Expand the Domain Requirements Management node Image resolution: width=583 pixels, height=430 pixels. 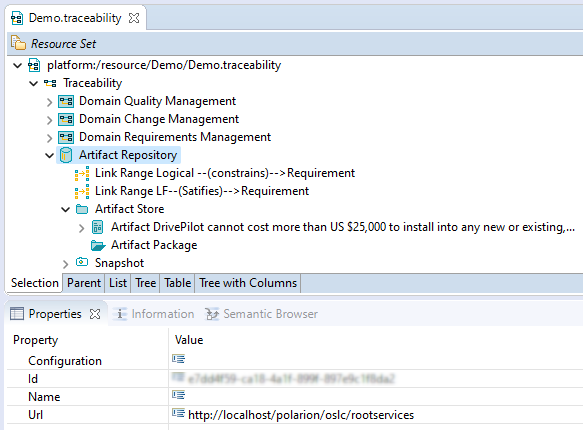pyautogui.click(x=49, y=138)
